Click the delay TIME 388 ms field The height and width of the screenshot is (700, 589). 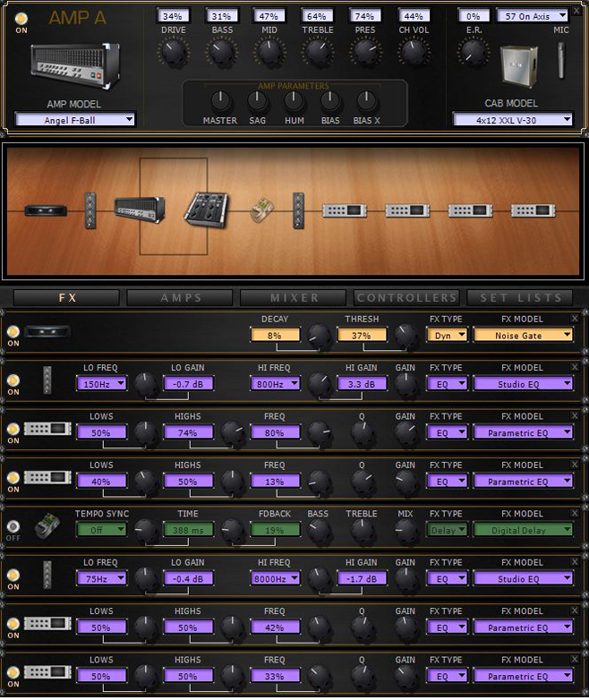[188, 530]
